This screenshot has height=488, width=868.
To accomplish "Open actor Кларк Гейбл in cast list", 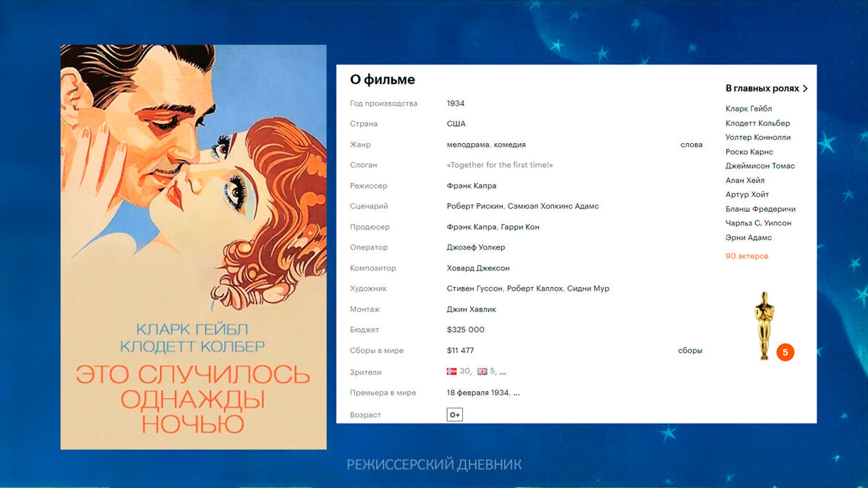I will click(749, 109).
